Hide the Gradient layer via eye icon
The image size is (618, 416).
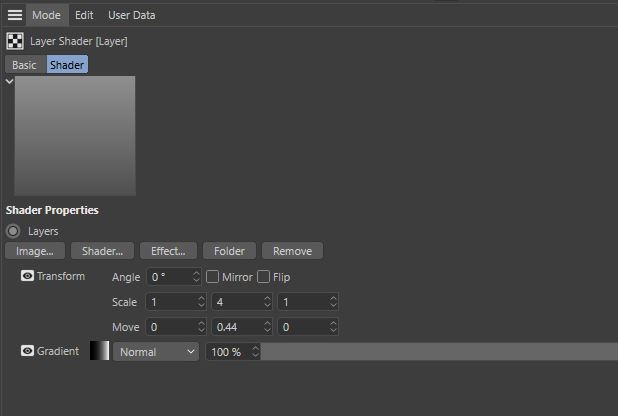click(27, 351)
